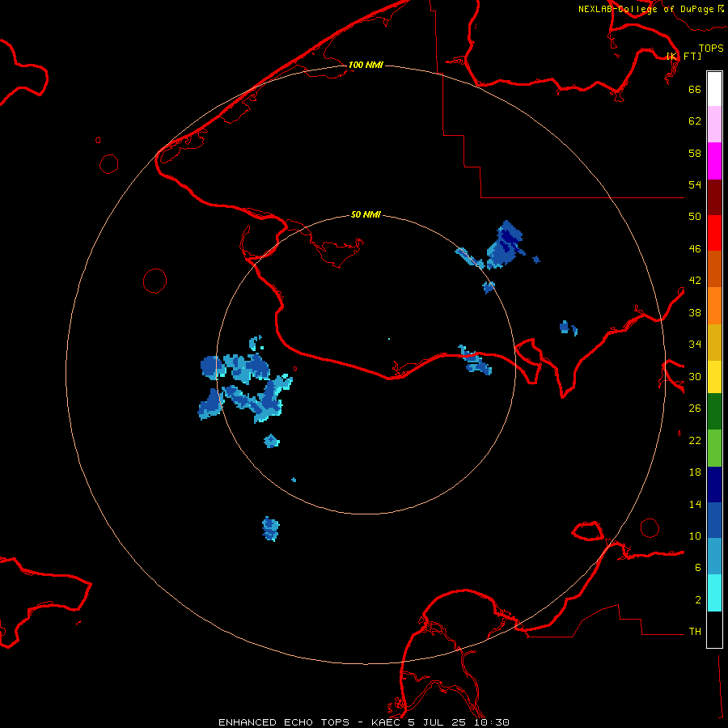Click the 50 legend value

695,217
